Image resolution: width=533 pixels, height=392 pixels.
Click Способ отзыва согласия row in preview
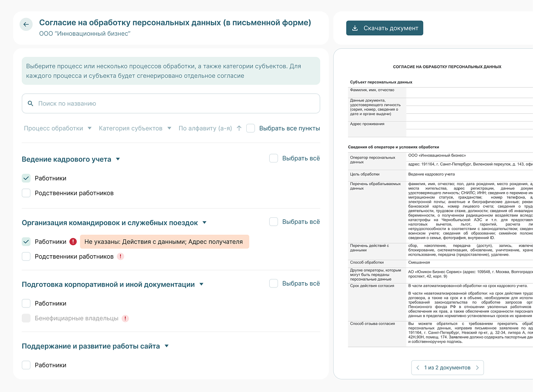tap(440, 333)
